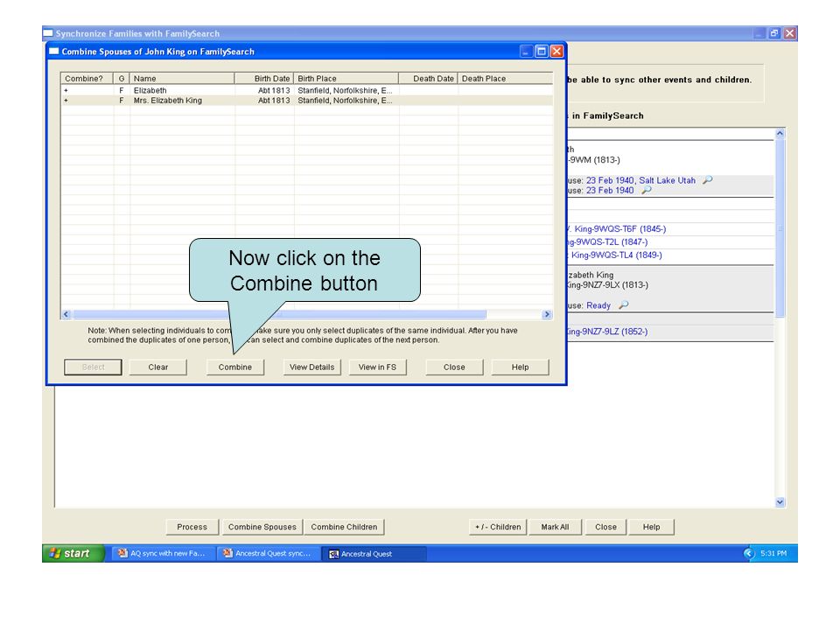Click the Combine button in the dialog

click(x=235, y=367)
